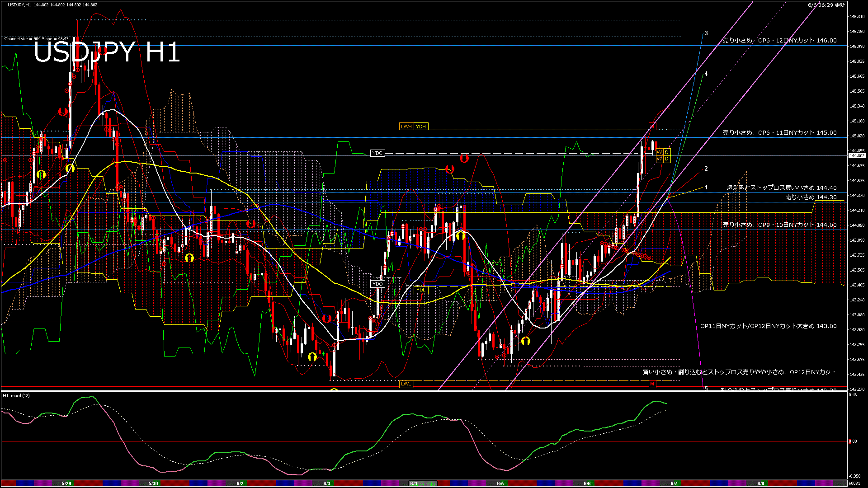Viewport: 868px width, 488px height.
Task: Select the YDC line label
Action: pyautogui.click(x=377, y=153)
